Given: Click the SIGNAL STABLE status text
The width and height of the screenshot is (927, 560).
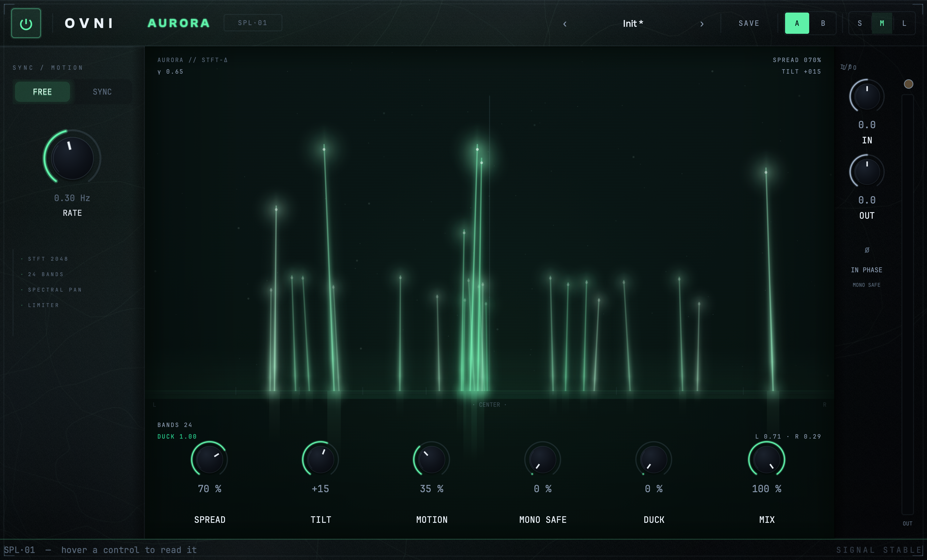Looking at the screenshot, I should 879,550.
